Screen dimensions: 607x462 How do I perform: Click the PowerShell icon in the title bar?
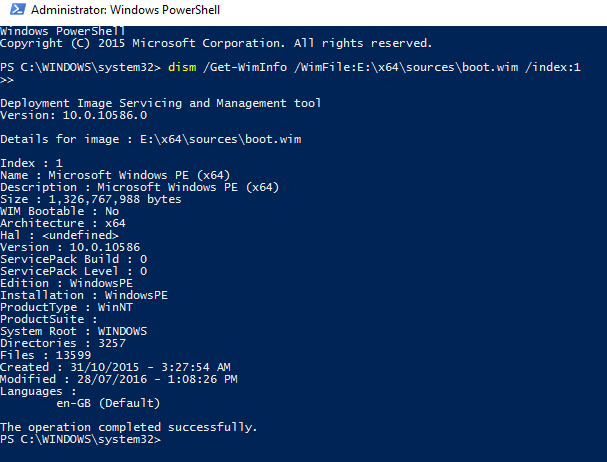coord(10,10)
